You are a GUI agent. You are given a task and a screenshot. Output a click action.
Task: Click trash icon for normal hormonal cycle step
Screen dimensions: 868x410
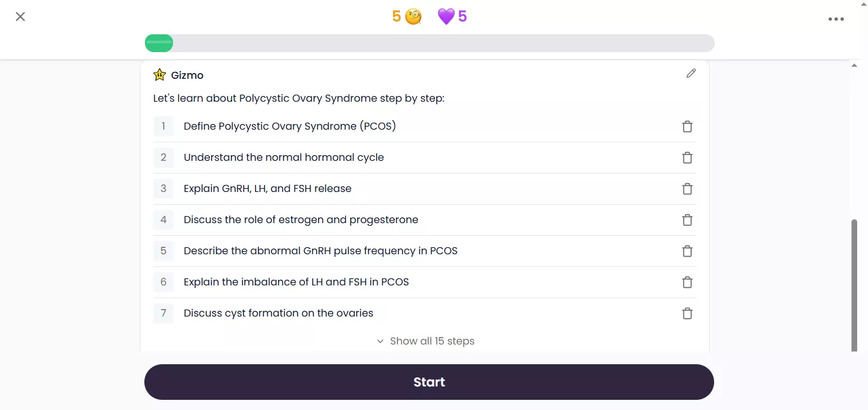pos(687,158)
